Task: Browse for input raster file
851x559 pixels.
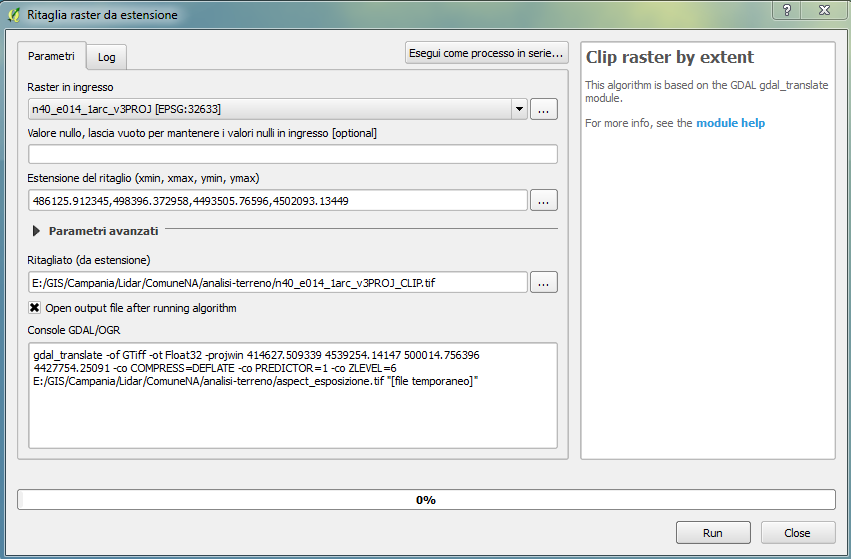Action: click(x=544, y=109)
